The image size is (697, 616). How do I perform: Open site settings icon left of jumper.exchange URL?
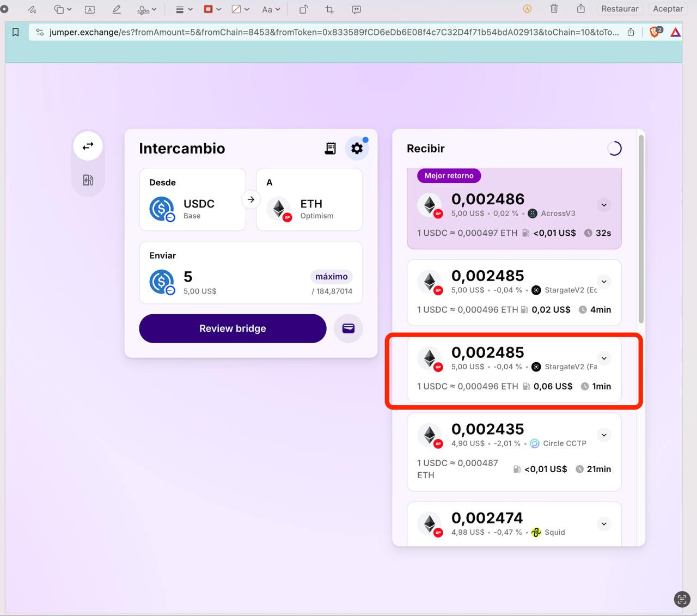40,32
